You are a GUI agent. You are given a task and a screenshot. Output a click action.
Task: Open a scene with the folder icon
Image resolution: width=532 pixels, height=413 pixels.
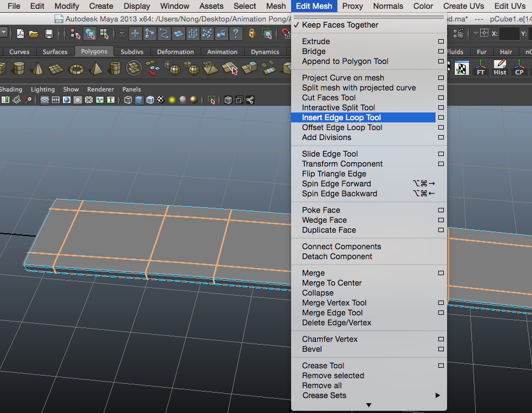[x=33, y=34]
